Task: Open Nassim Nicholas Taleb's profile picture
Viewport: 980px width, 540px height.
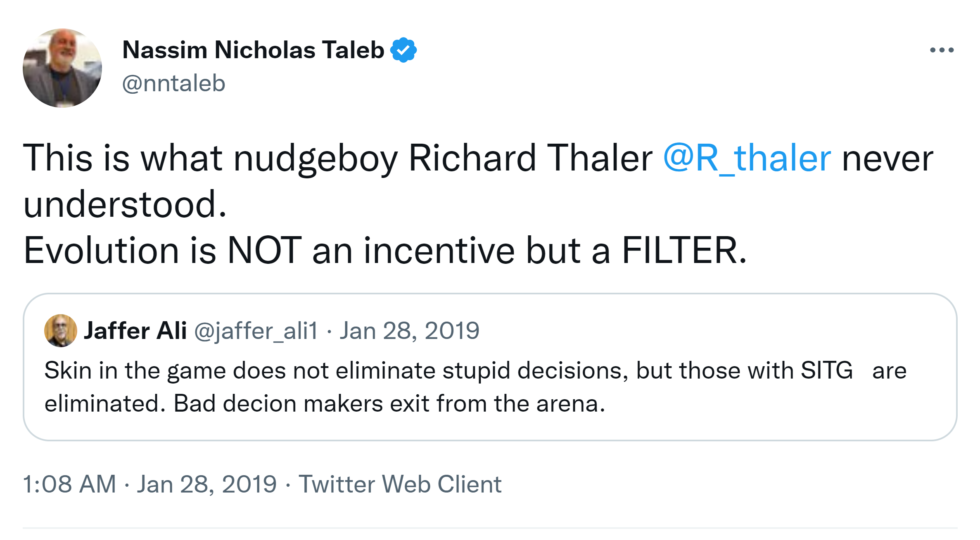Action: pos(62,68)
